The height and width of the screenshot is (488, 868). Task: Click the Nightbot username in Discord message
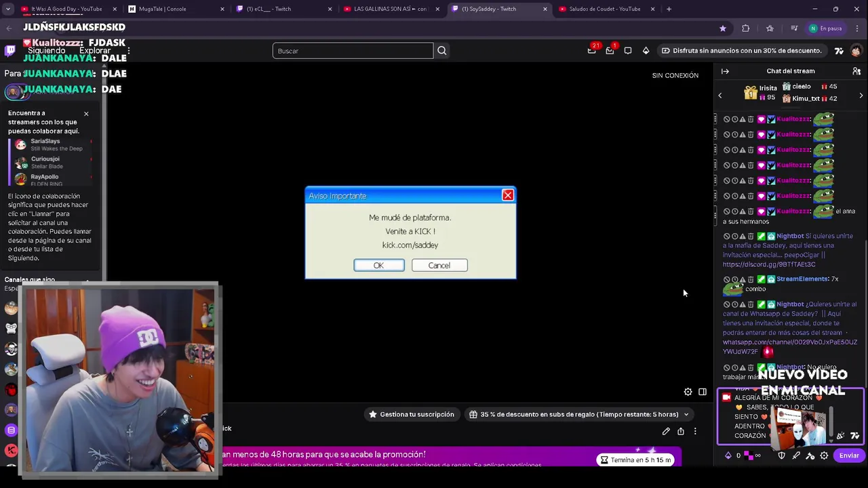(789, 236)
